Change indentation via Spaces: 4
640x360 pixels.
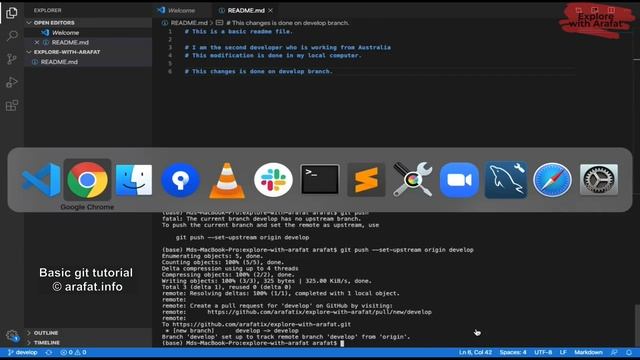point(513,352)
